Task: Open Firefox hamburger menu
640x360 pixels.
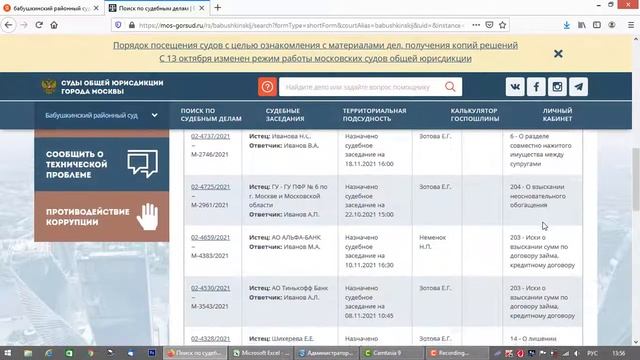Action: click(631, 25)
